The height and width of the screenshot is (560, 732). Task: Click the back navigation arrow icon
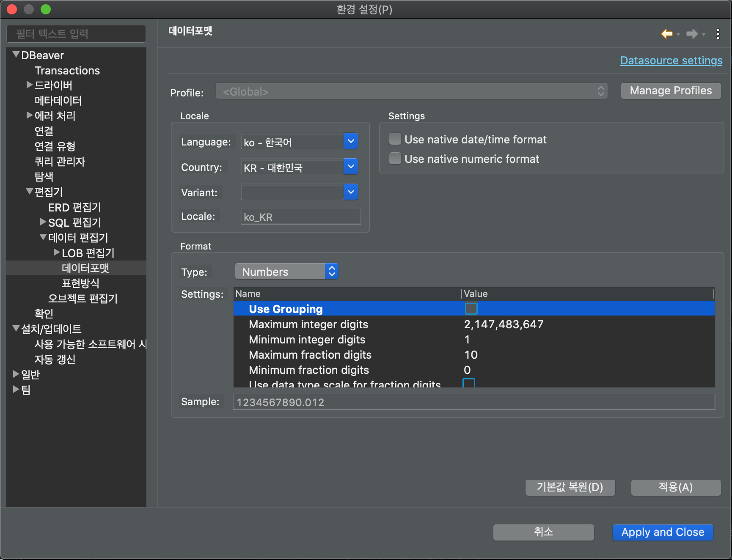click(x=666, y=34)
